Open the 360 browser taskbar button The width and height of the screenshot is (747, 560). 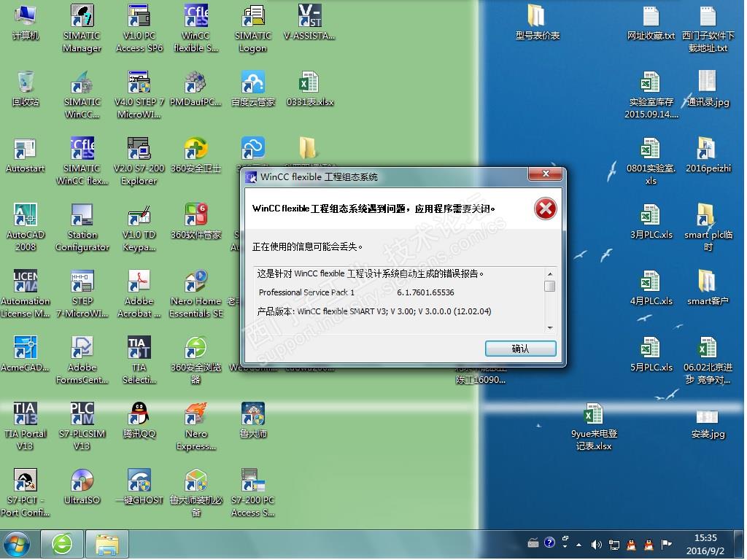[x=63, y=544]
